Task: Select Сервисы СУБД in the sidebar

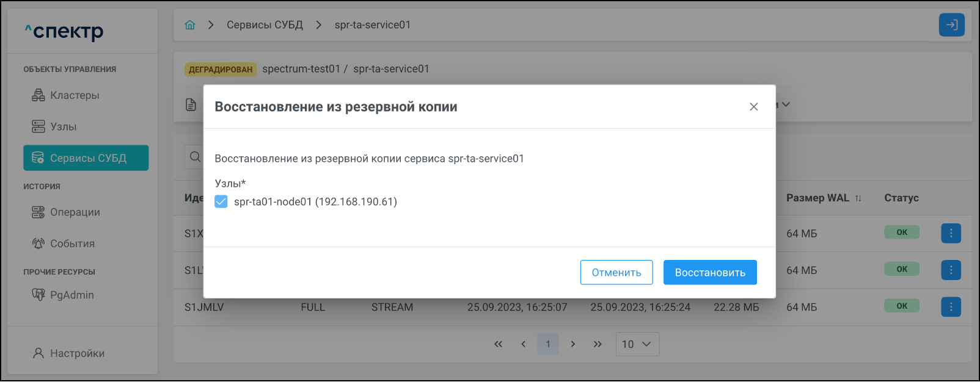Action: (x=86, y=158)
